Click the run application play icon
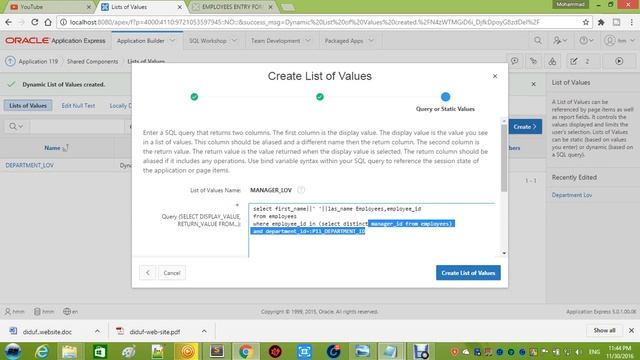The image size is (640, 360). [619, 61]
